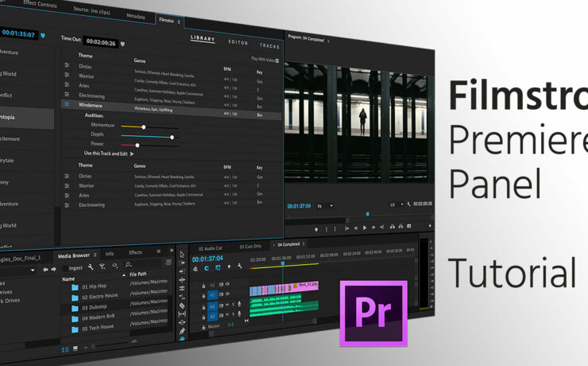Click Mark In bracket in Program monitor
This screenshot has width=588, height=366.
coord(327,228)
